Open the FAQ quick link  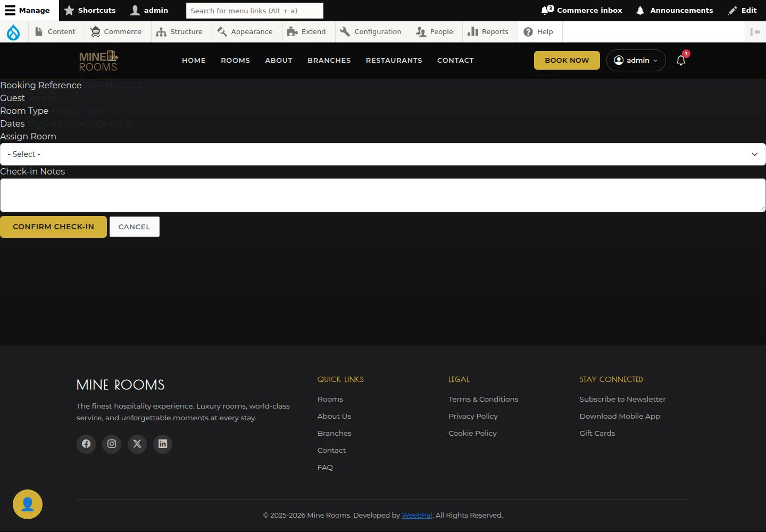(325, 467)
